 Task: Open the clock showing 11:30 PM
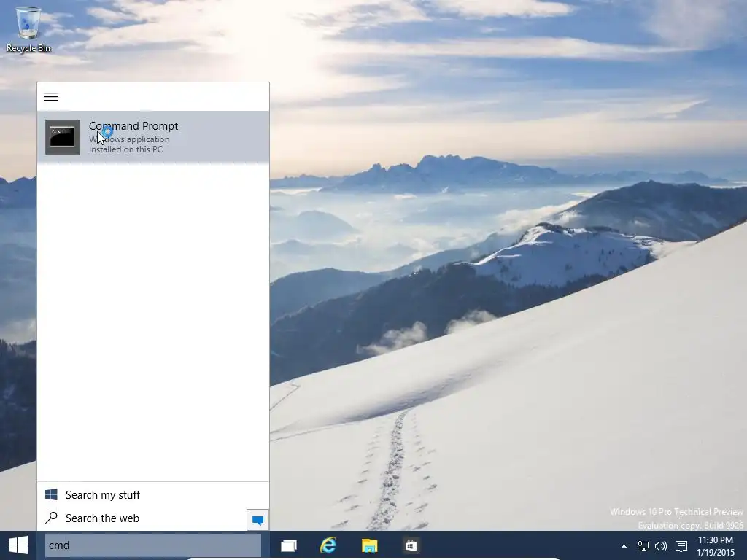(716, 546)
